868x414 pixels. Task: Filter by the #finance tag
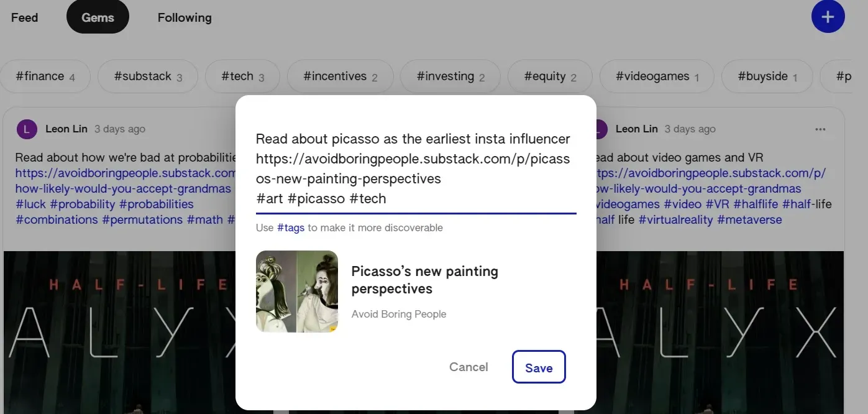tap(45, 76)
